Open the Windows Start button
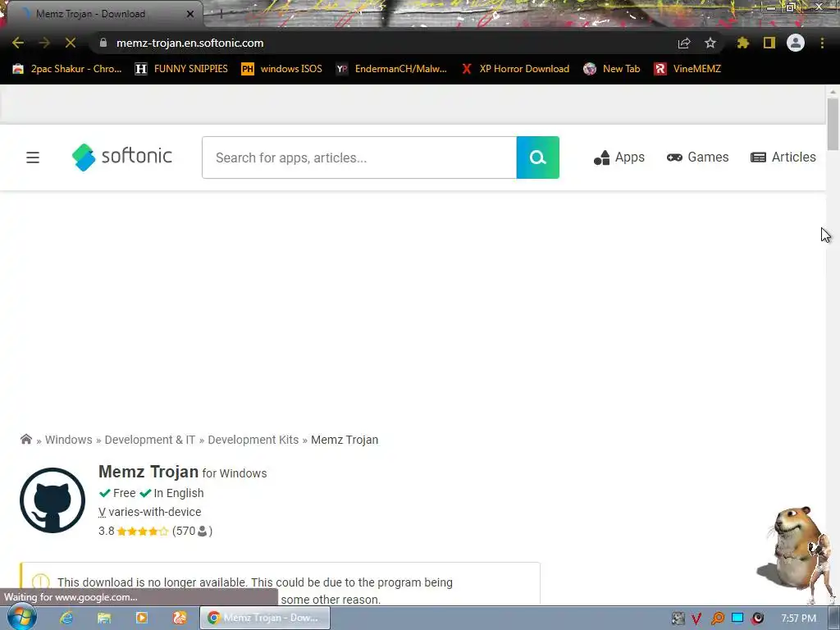The width and height of the screenshot is (840, 630). tap(21, 618)
